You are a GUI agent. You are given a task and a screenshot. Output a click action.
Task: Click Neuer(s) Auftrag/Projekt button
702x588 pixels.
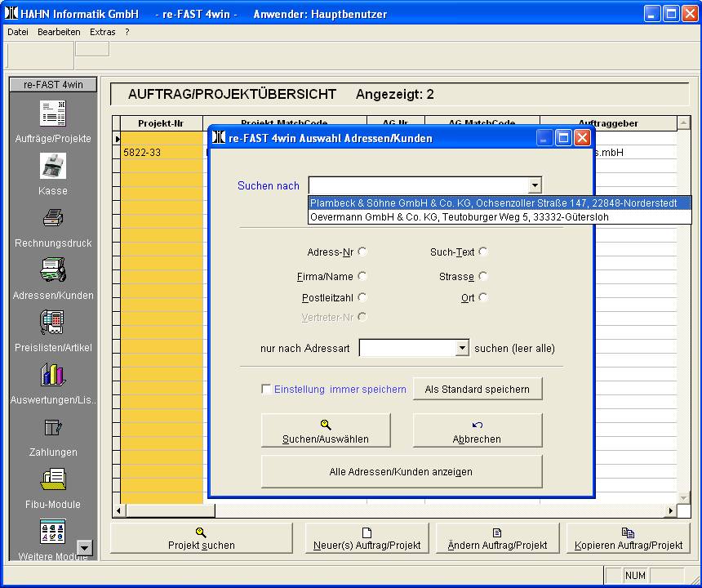tap(367, 538)
